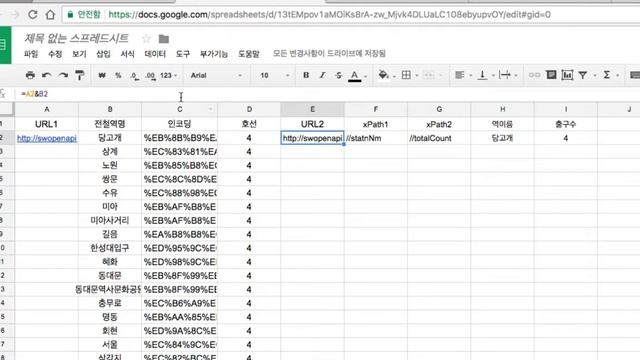The height and width of the screenshot is (360, 640).
Task: Select cell containing //totalCount
Action: point(439,138)
